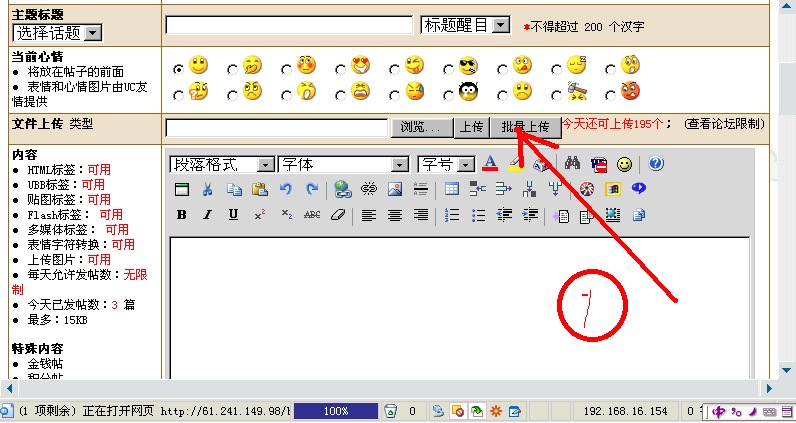Select the angry red face mood radio button
The height and width of the screenshot is (423, 796).
click(610, 94)
